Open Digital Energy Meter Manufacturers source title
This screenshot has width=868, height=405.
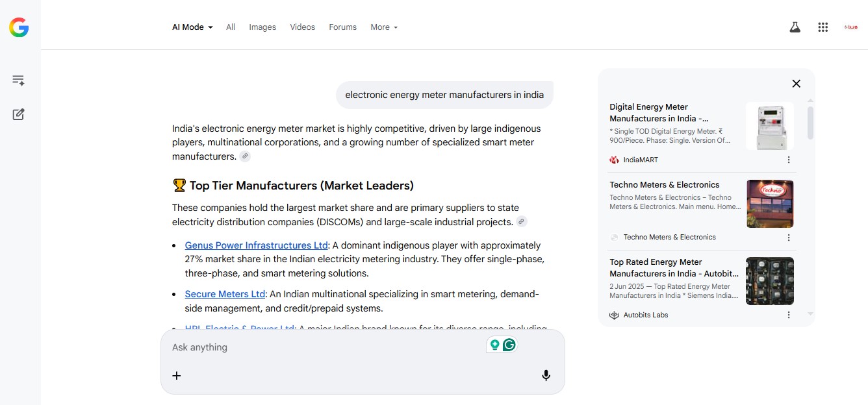659,113
